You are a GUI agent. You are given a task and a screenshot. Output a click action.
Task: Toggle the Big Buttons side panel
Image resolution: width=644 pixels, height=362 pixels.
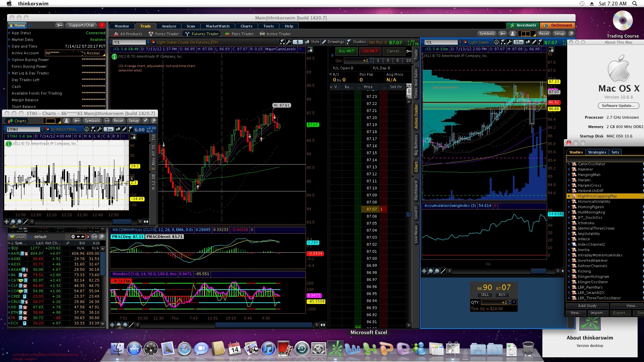point(416,145)
